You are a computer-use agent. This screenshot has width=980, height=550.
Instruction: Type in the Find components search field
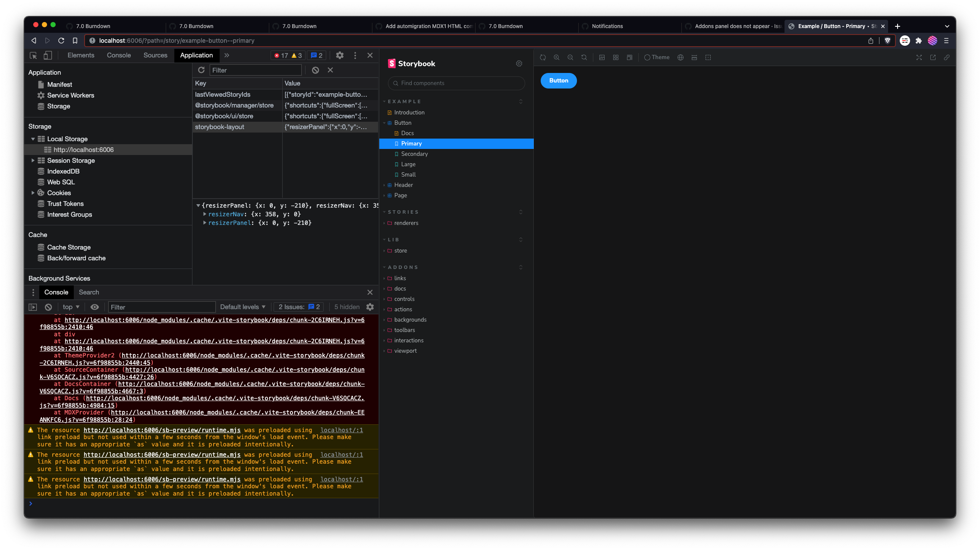(456, 83)
